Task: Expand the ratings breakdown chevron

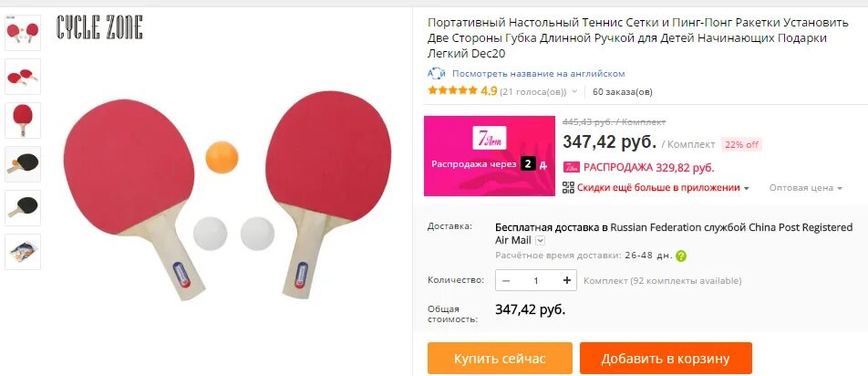Action: click(574, 91)
